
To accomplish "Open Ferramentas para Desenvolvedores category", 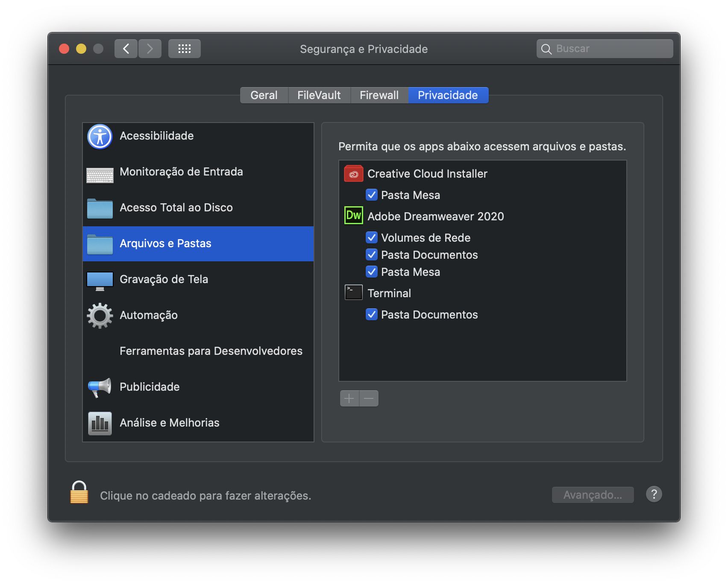I will tap(198, 351).
